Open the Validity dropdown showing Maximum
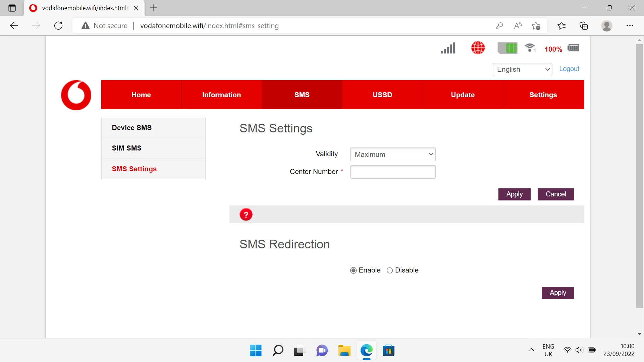Viewport: 644px width, 362px height. tap(392, 154)
